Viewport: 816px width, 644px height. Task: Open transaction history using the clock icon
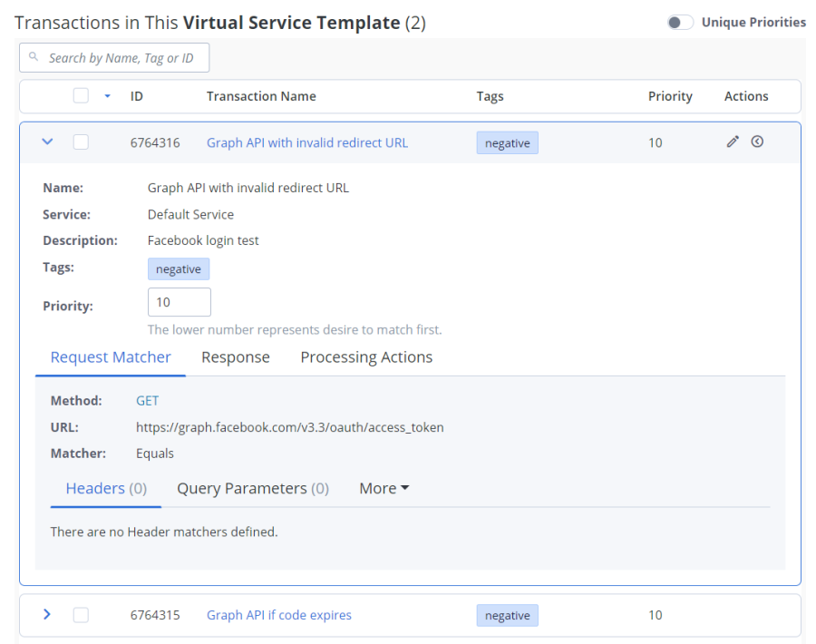757,141
